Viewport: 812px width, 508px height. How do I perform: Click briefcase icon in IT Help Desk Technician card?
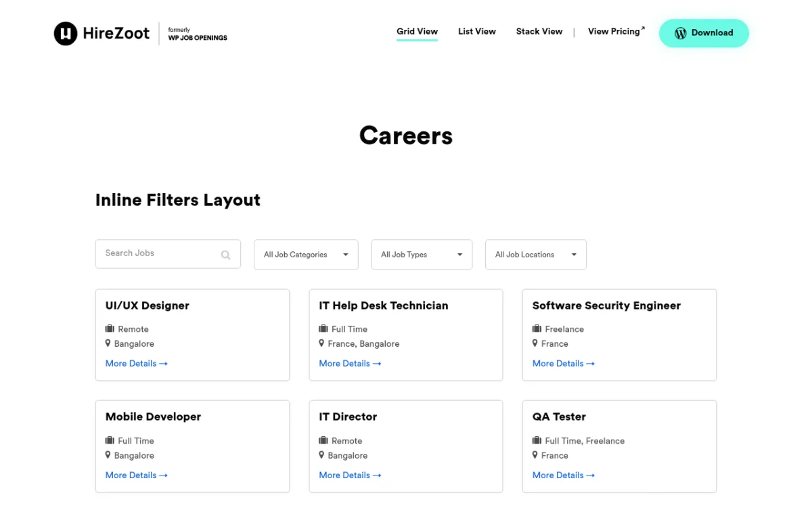[323, 329]
